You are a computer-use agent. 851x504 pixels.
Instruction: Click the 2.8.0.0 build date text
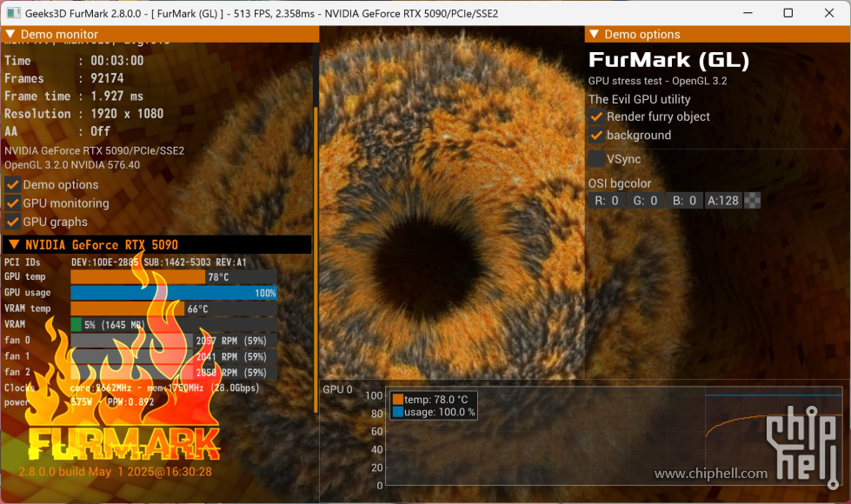tap(115, 472)
